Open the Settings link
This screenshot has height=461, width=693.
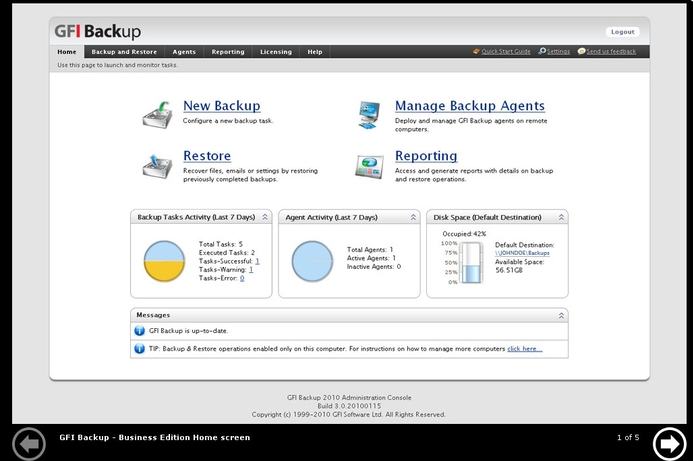pos(558,52)
